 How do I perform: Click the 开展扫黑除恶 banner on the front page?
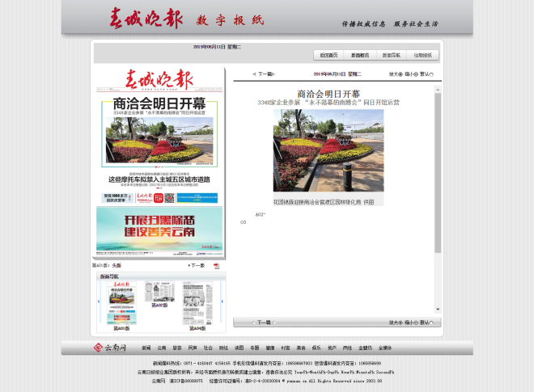(x=159, y=229)
